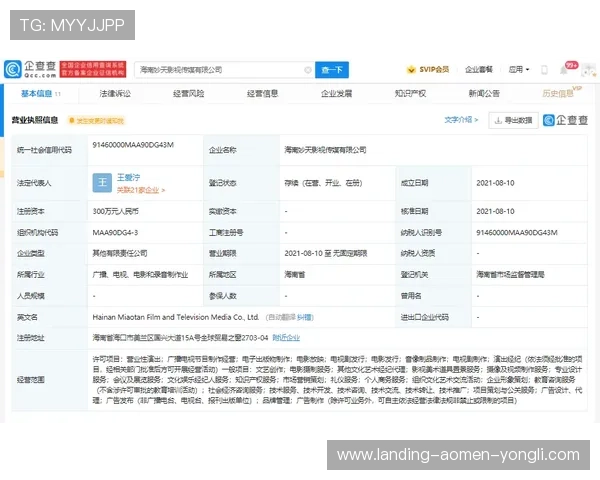Clear the search box with the X icon
This screenshot has width=600, height=480.
point(308,70)
